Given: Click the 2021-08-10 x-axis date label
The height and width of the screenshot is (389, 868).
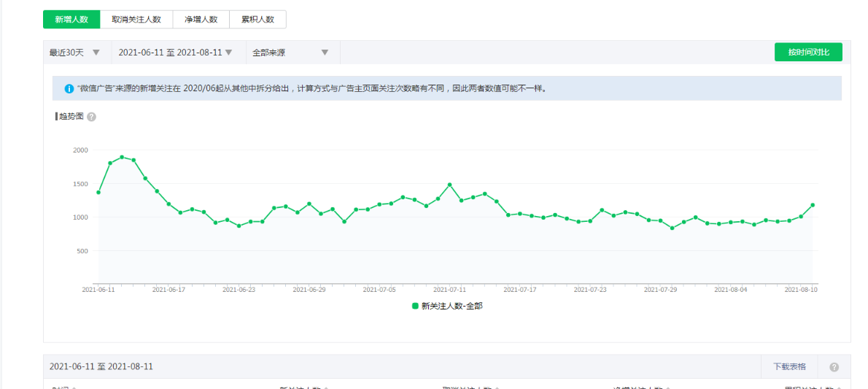Looking at the screenshot, I should (x=801, y=290).
